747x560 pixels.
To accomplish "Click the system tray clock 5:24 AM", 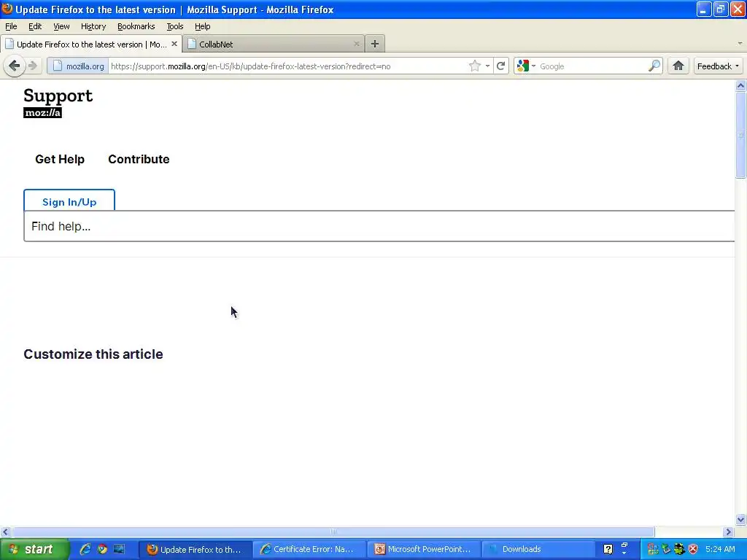I will point(720,549).
